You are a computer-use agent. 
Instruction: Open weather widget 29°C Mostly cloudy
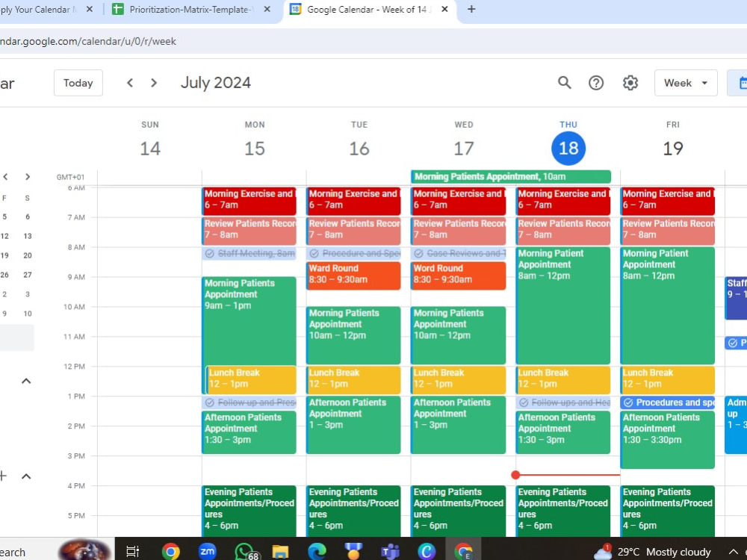653,552
